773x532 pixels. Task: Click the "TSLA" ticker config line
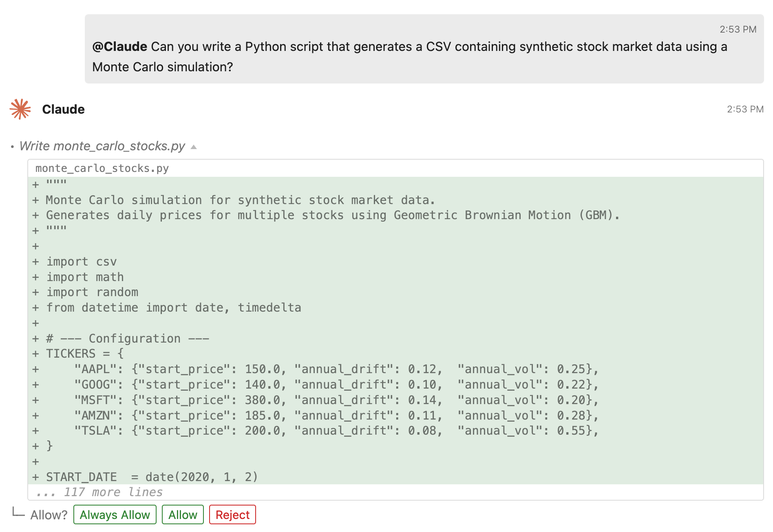[x=336, y=431]
